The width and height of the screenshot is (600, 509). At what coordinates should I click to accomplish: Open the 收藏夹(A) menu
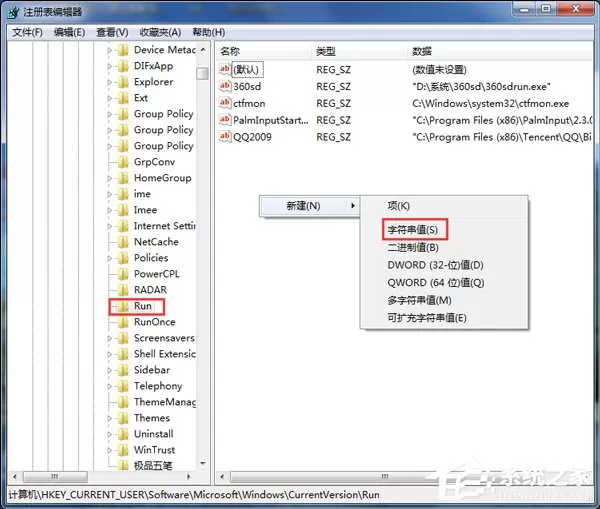(160, 33)
